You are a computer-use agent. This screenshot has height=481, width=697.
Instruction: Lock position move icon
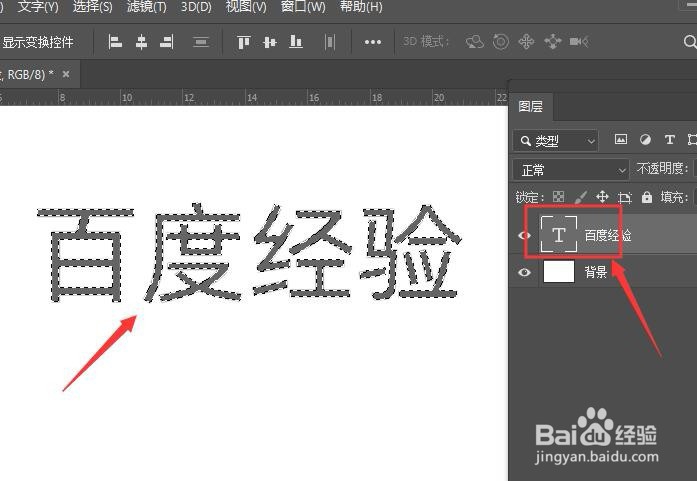(x=602, y=197)
